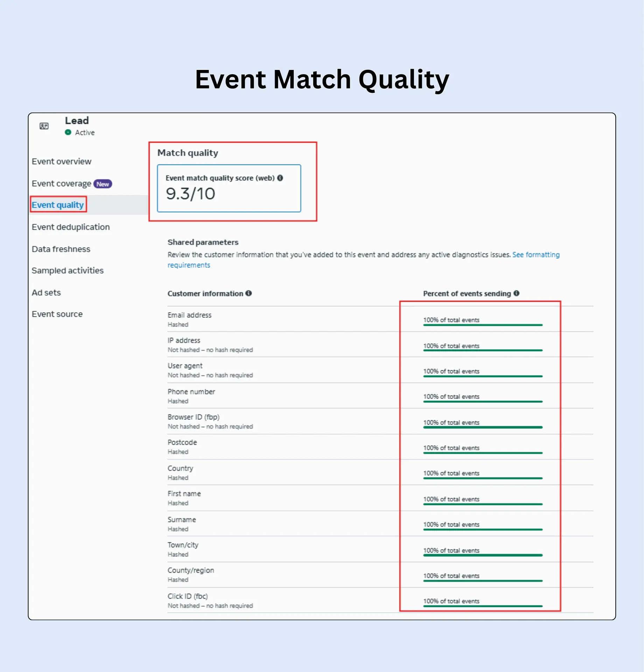
Task: Click the 9.3/10 match quality score card
Action: pos(229,188)
